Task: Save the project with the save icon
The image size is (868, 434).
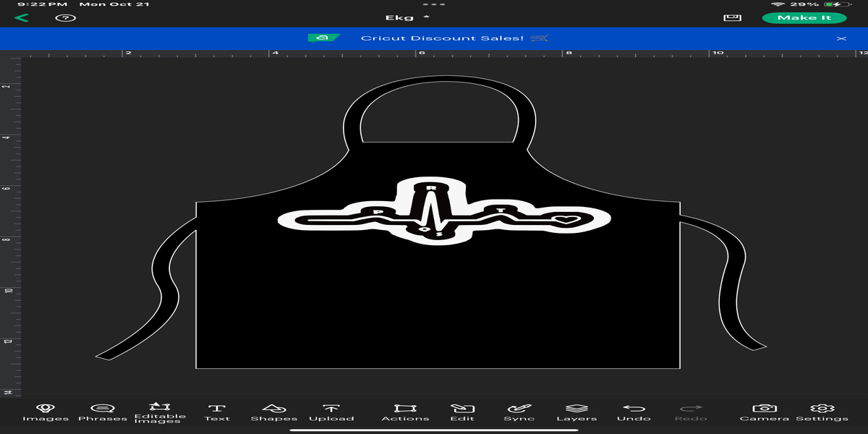Action: coord(733,17)
